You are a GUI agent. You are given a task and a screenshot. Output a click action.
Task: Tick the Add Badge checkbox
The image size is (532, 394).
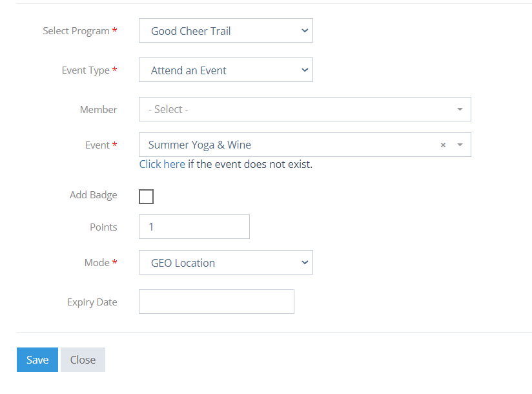pos(146,196)
